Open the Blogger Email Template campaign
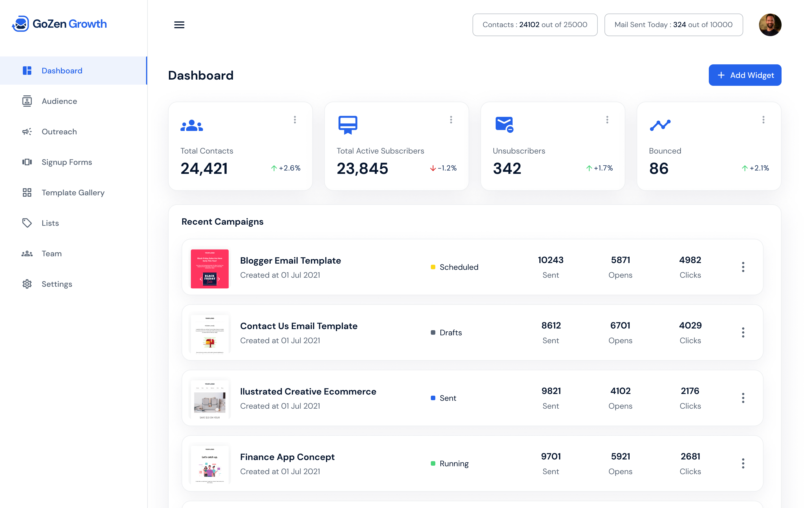Image resolution: width=812 pixels, height=508 pixels. [290, 261]
